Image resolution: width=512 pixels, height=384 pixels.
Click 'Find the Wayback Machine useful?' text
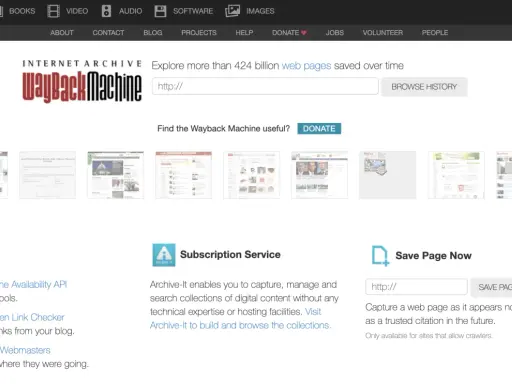(224, 129)
